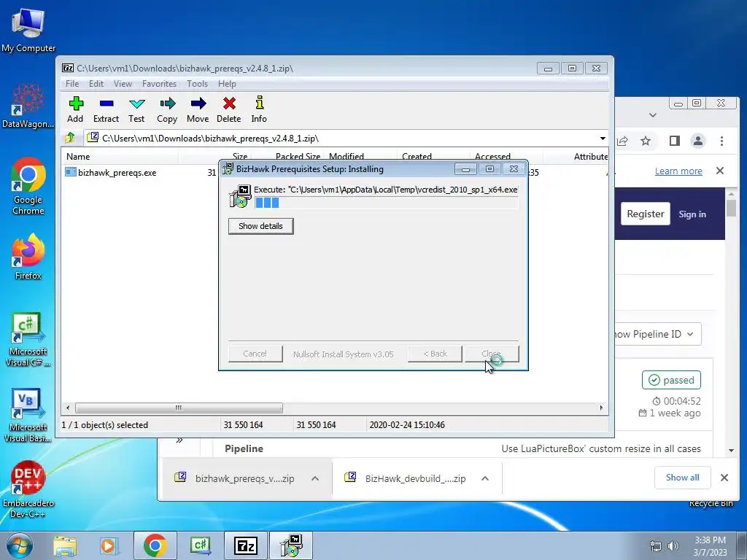The height and width of the screenshot is (560, 747).
Task: Click the volume speaker tray icon
Action: pos(673,546)
